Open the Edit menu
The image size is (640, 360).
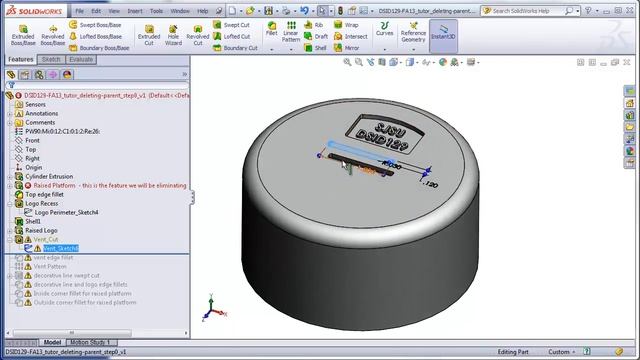coord(96,11)
